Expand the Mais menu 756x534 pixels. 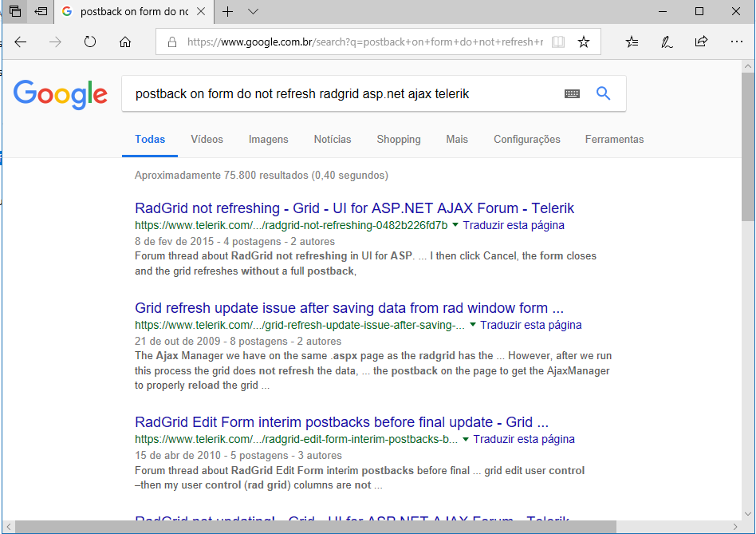(x=457, y=140)
